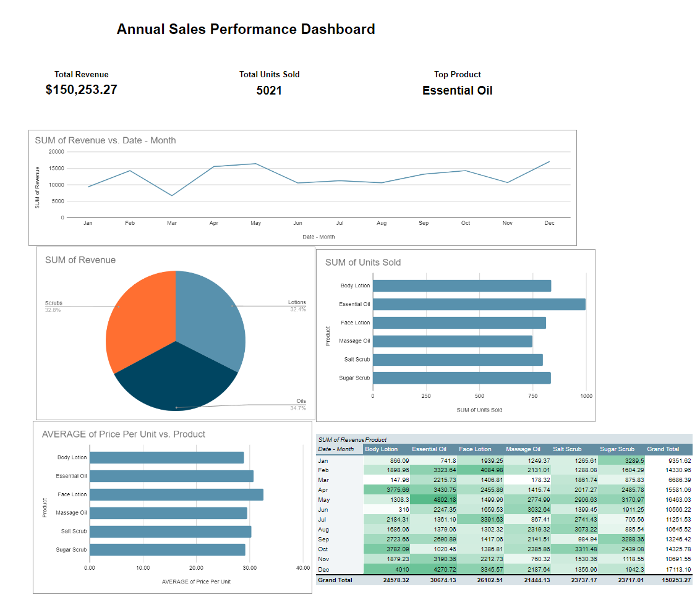This screenshot has height=605, width=700.
Task: Select the Jun Massage Oil cell 3032.64
Action: coord(527,509)
